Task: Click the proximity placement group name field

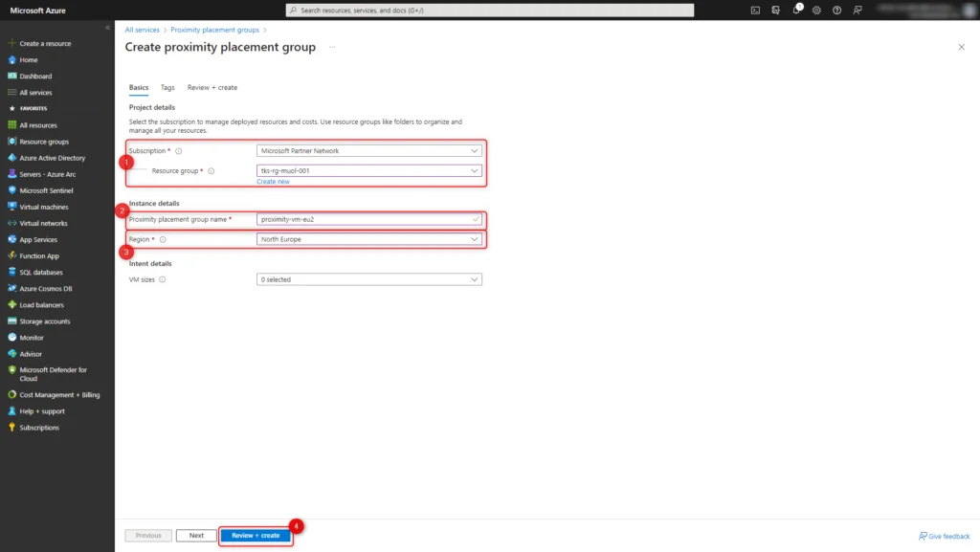Action: click(x=368, y=219)
